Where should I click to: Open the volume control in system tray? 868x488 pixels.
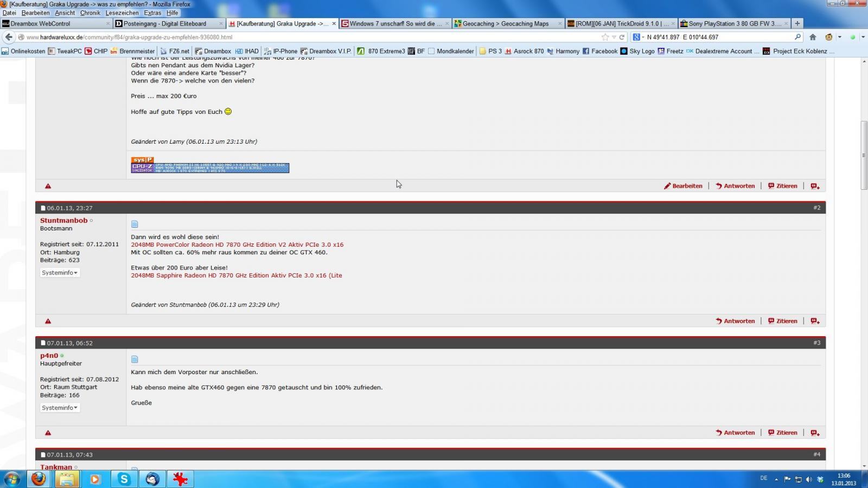click(x=809, y=479)
